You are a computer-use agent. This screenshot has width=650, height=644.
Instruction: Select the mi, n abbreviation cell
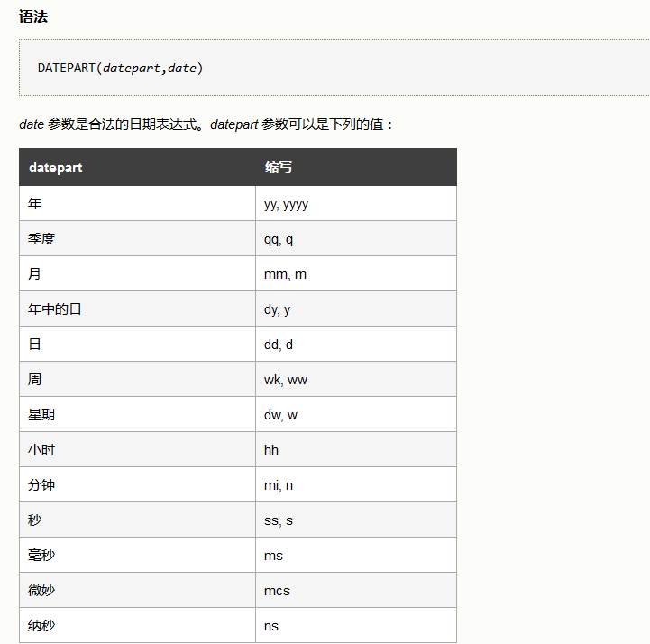(x=356, y=484)
